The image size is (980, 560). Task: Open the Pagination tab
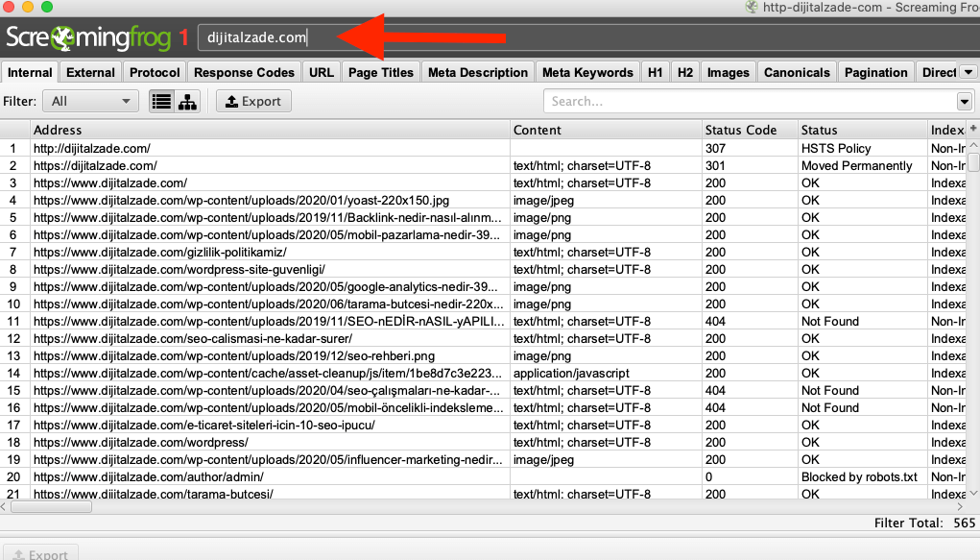point(875,73)
